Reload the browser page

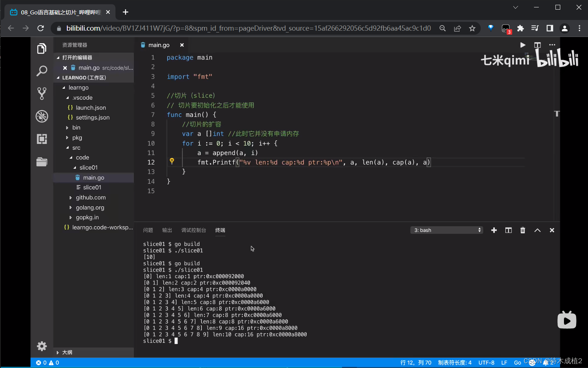pyautogui.click(x=41, y=28)
